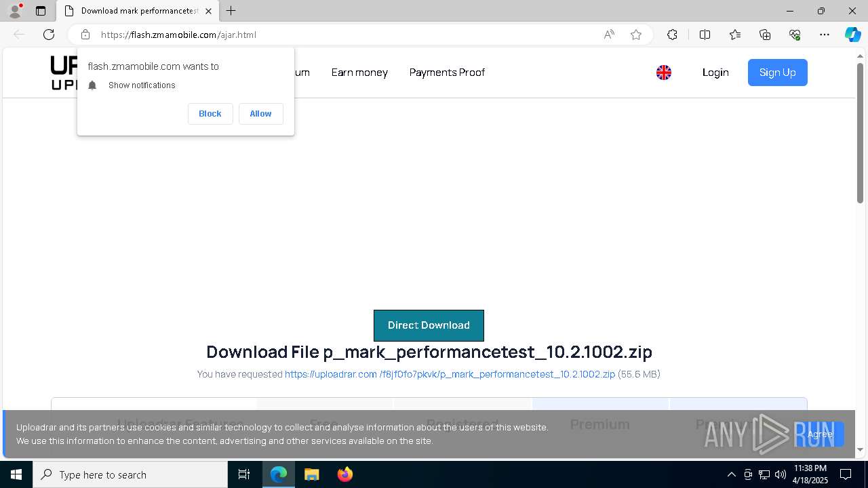
Task: Add this page to favorites star
Action: coord(636,35)
